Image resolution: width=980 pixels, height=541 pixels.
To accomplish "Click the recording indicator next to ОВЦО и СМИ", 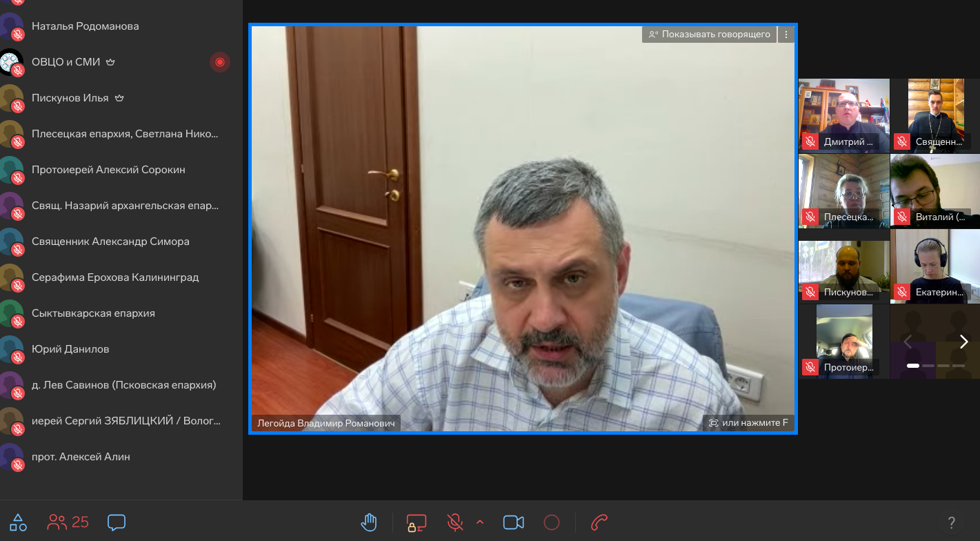I will coord(220,62).
